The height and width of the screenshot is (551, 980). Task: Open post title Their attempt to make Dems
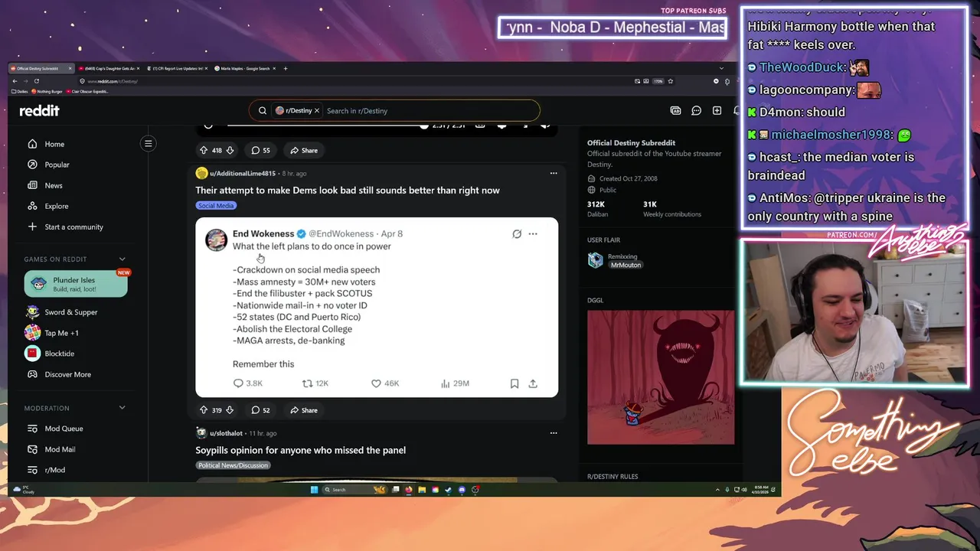(x=348, y=191)
